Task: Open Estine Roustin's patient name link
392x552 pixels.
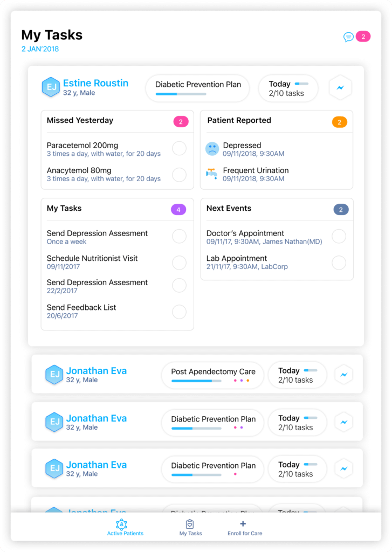Action: pyautogui.click(x=95, y=83)
